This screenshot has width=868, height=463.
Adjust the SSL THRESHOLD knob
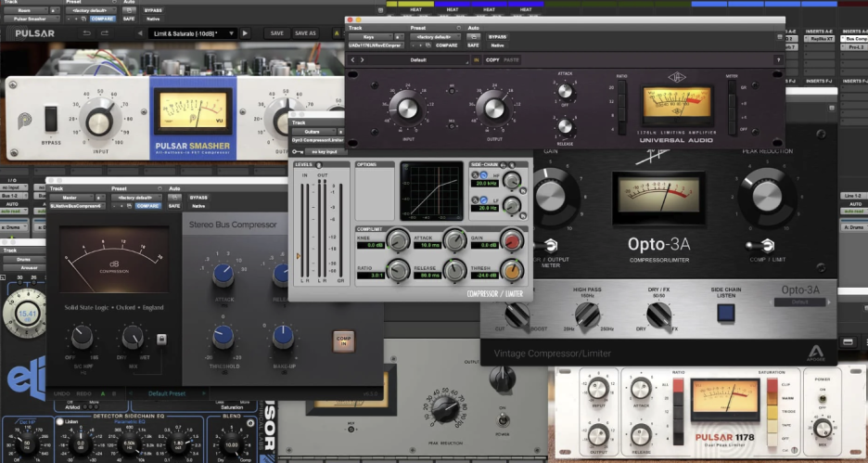click(x=223, y=337)
